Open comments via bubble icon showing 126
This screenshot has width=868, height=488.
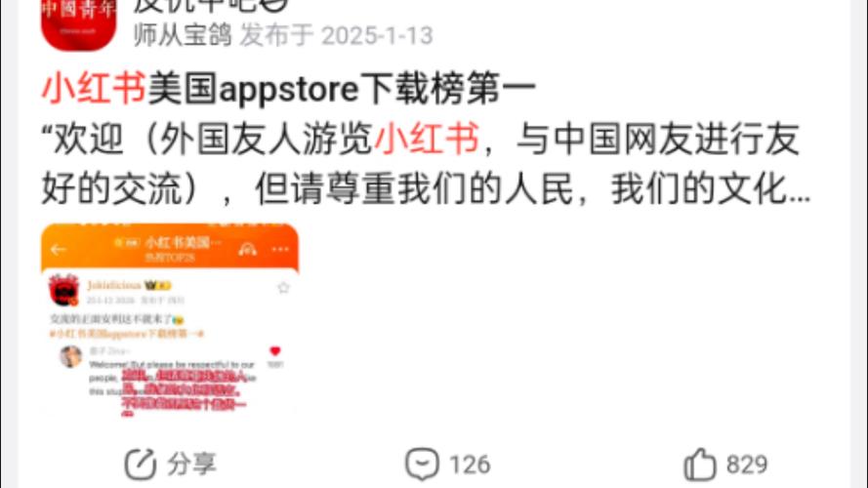[x=423, y=464]
